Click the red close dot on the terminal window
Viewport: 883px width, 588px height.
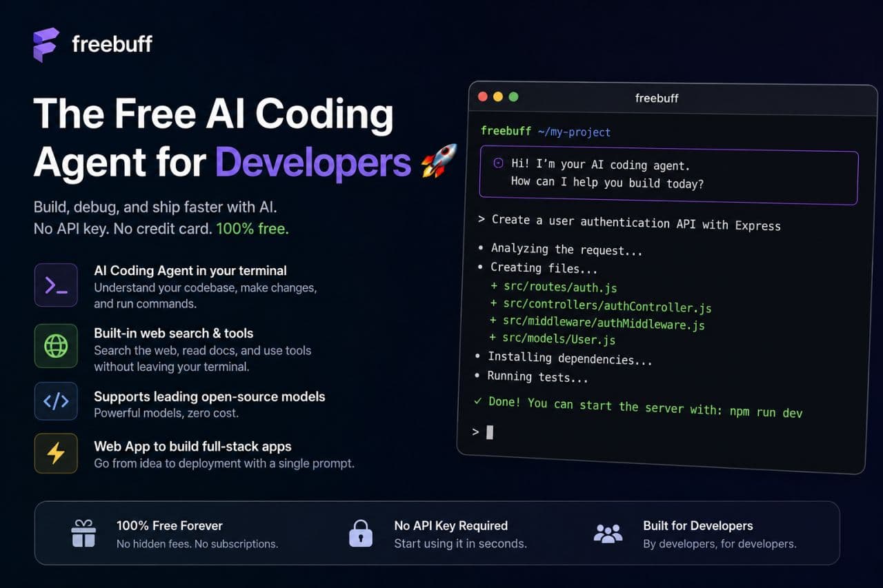tap(483, 97)
